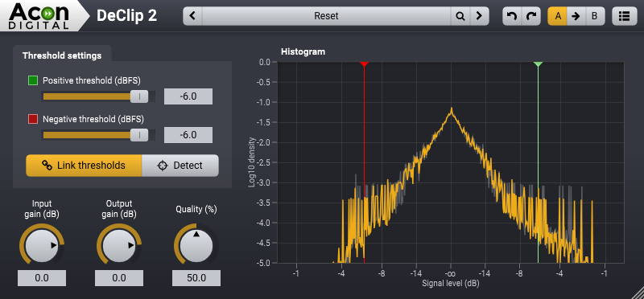Screen dimensions: 644x299
Task: Go to the next preset arrow
Action: (x=479, y=16)
